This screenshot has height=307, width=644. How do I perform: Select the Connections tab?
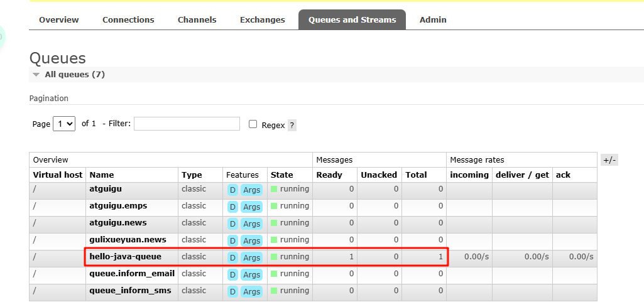[x=128, y=19]
